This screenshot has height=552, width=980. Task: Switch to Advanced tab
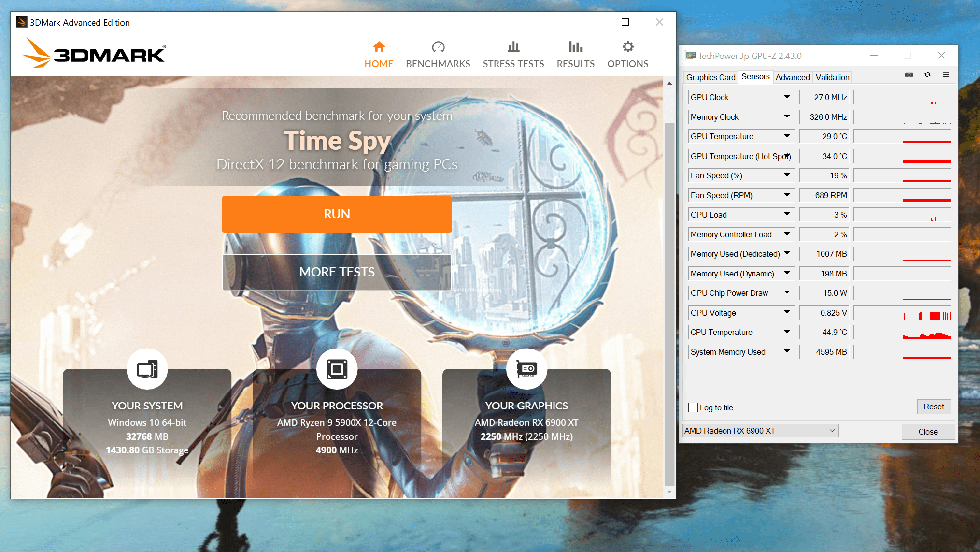click(x=793, y=77)
